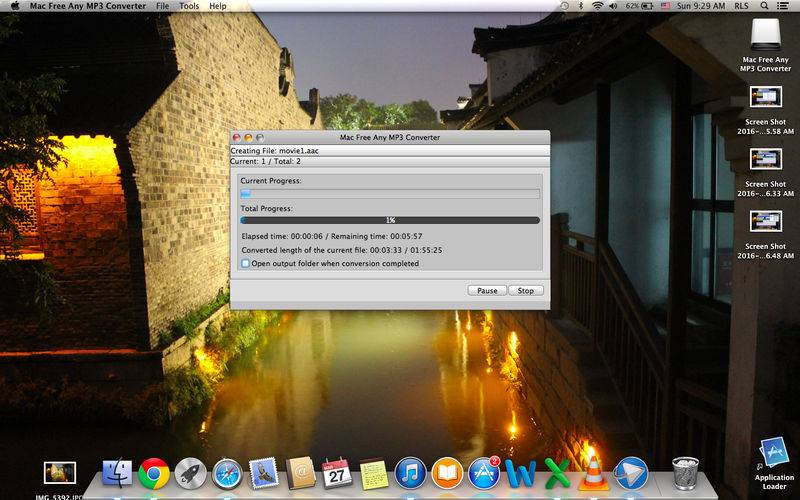Click Creating File: movie1.aac text

(x=274, y=151)
